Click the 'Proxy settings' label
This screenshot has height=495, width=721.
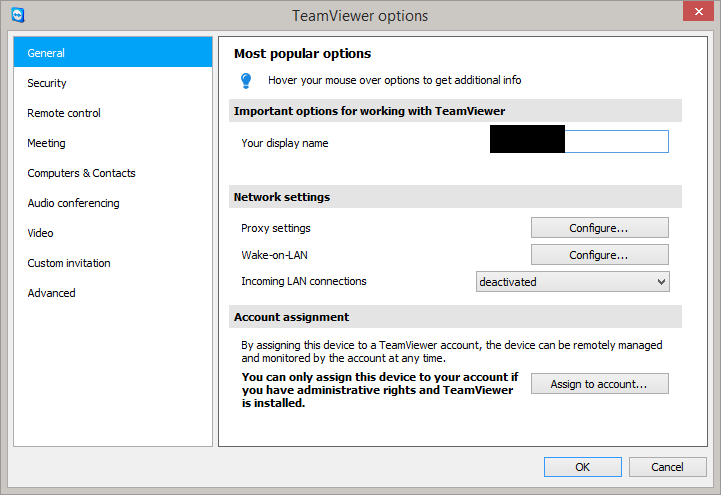276,228
